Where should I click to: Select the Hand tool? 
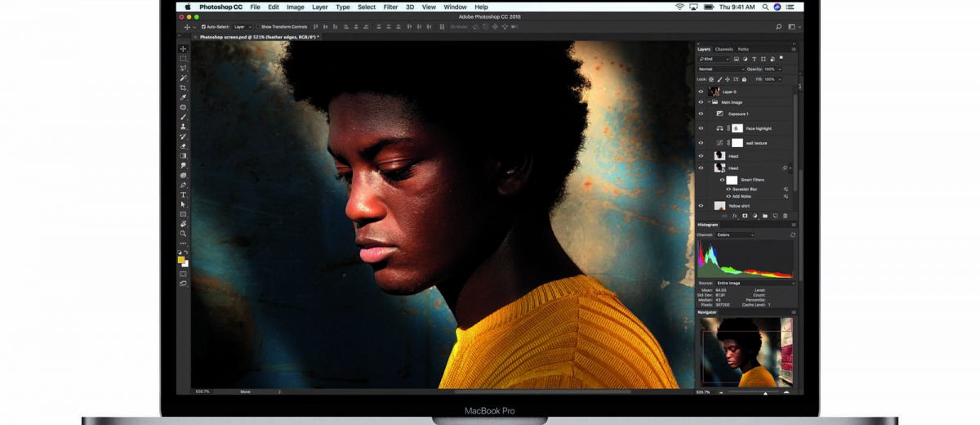tap(183, 224)
